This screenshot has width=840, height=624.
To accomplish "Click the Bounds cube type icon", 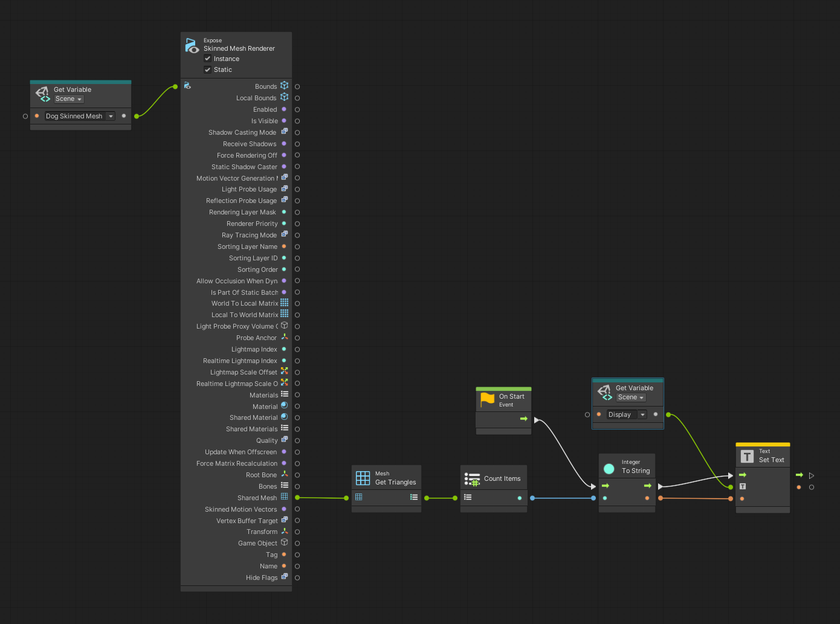I will (284, 86).
